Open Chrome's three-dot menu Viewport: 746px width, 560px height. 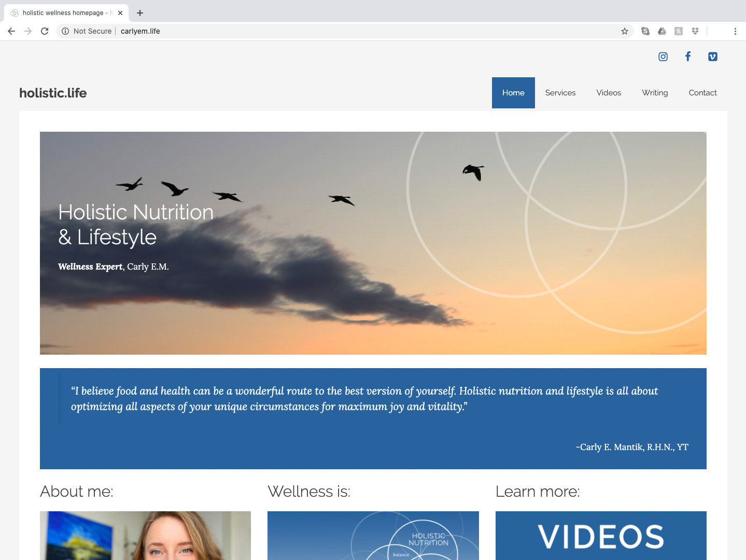(735, 31)
